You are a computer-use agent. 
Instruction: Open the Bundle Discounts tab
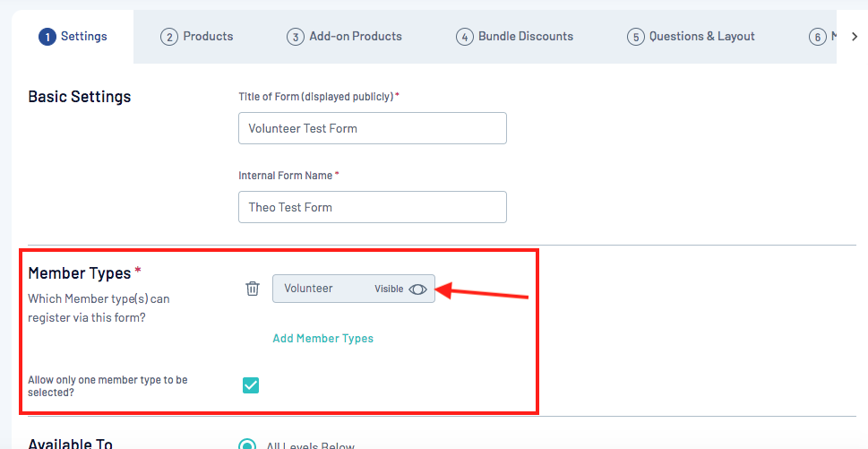[x=514, y=37]
